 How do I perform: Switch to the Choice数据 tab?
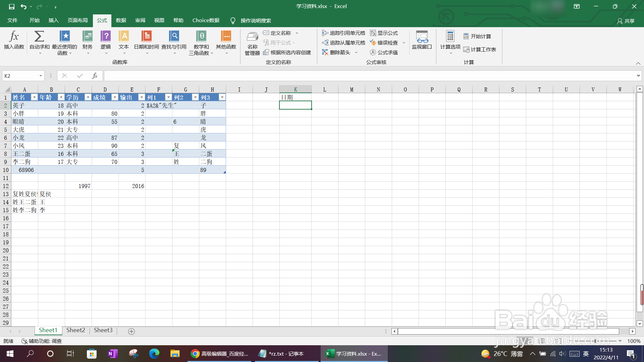coord(206,20)
